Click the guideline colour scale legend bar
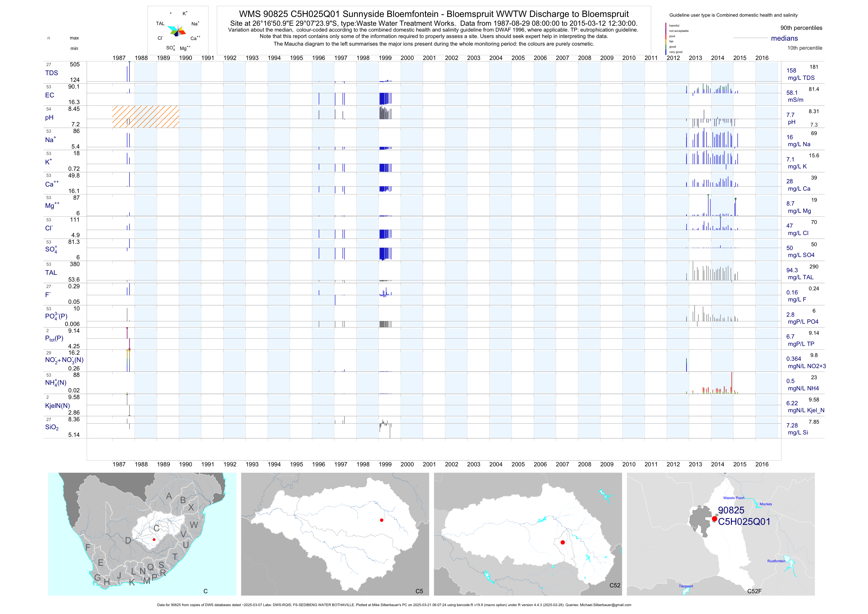The height and width of the screenshot is (614, 868). click(x=666, y=39)
